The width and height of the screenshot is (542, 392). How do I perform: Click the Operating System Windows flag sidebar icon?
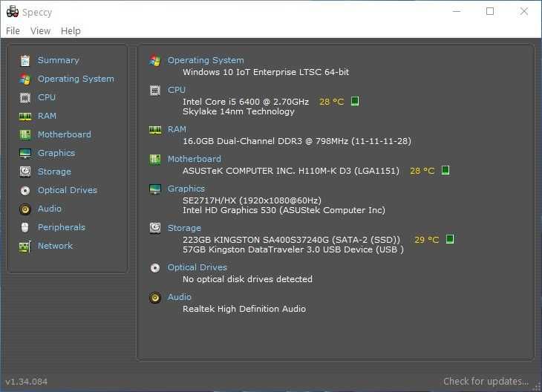(x=25, y=79)
